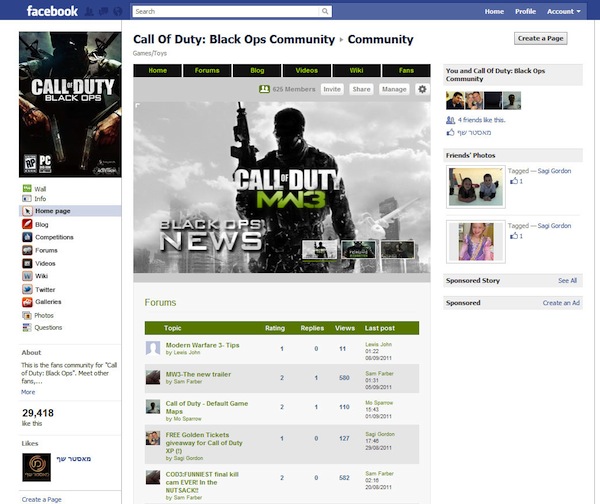
Task: Open Modern Warfare 3- Tips topic
Action: 202,345
